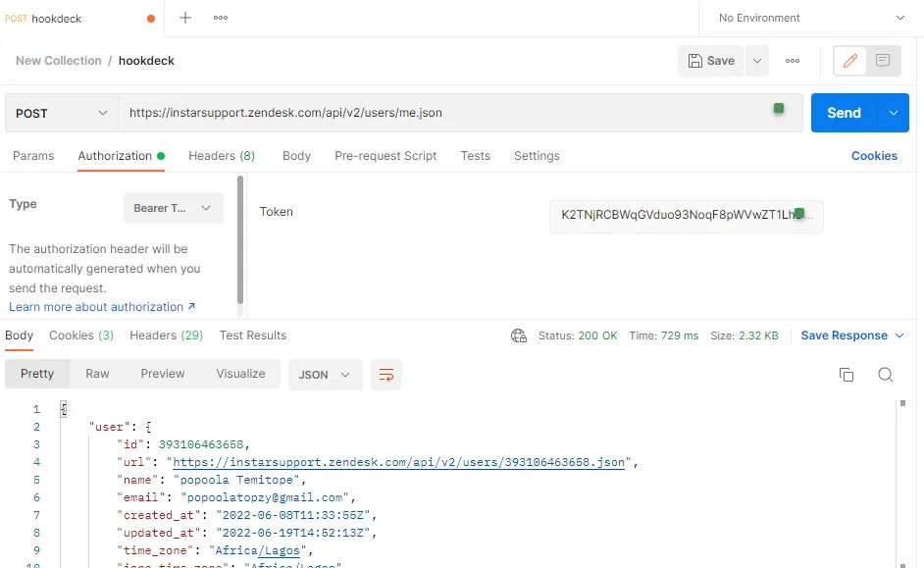Click the response body vertical scrollbar
The height and width of the screenshot is (568, 924).
pos(902,484)
